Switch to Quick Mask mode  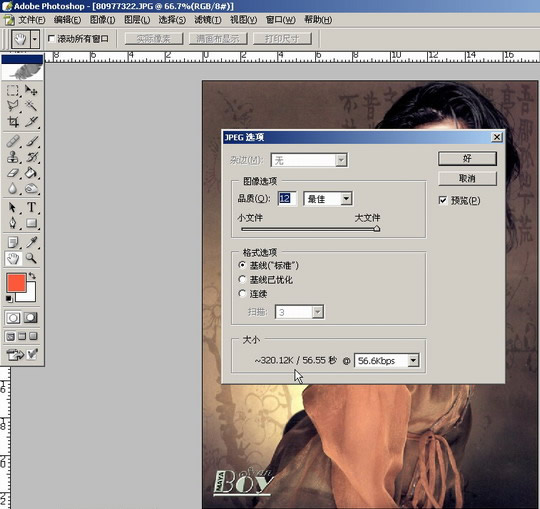(31, 318)
